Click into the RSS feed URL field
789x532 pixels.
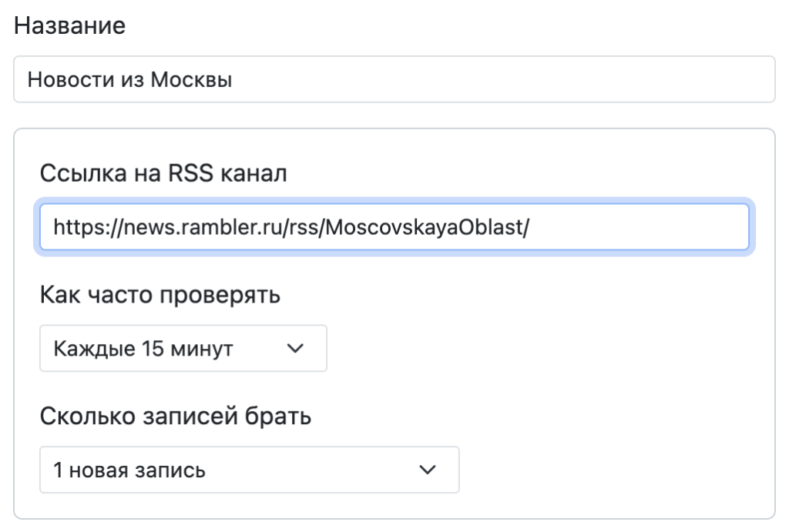tap(394, 227)
